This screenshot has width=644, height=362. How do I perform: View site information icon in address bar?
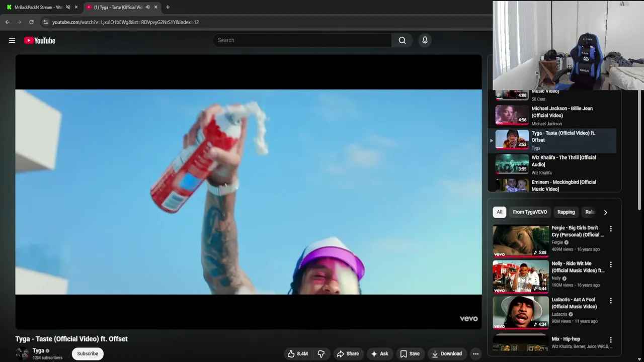pyautogui.click(x=45, y=22)
